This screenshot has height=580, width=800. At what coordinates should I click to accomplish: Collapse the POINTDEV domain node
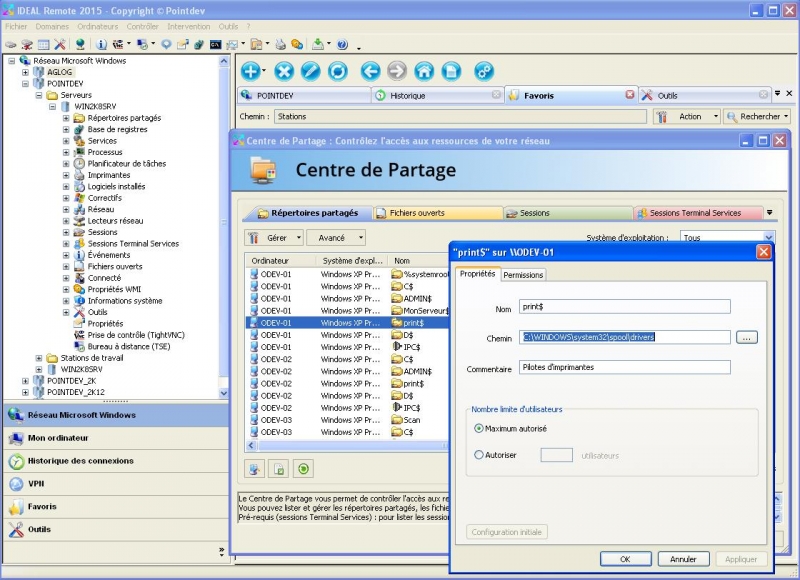pyautogui.click(x=25, y=84)
